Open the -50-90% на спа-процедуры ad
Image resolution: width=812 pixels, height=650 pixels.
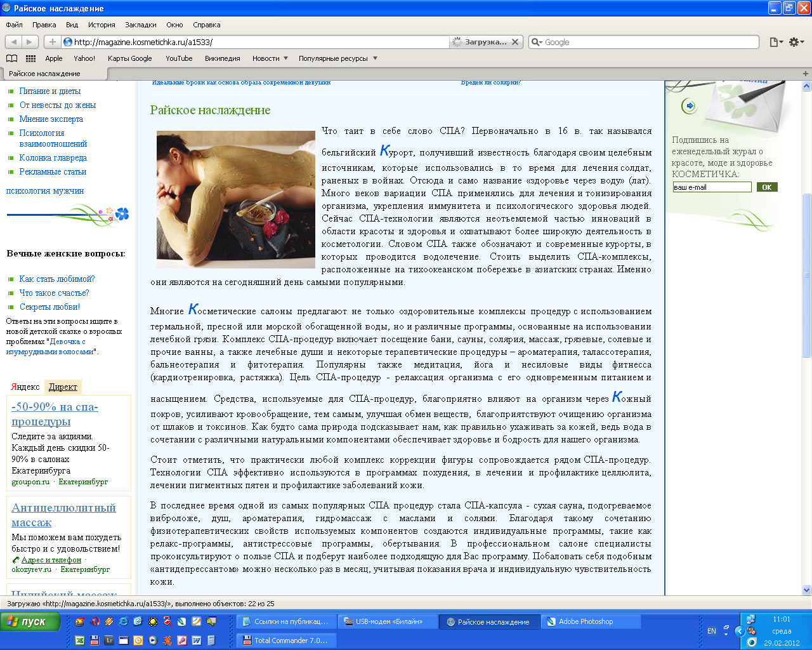tap(55, 414)
